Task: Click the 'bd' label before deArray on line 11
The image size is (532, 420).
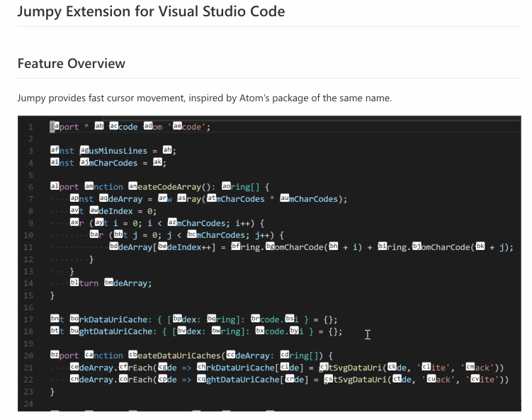Action: (x=115, y=247)
